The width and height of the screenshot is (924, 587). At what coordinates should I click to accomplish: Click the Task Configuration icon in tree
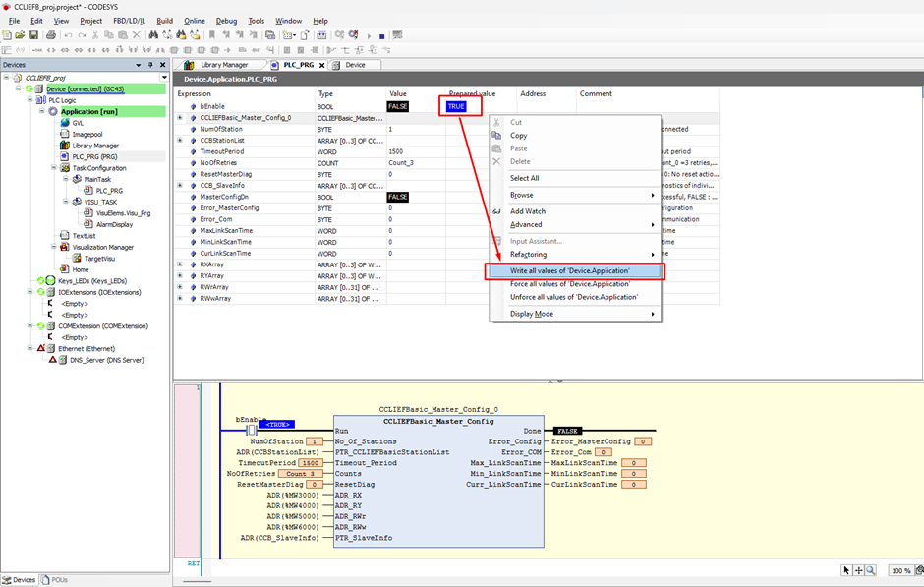point(65,168)
